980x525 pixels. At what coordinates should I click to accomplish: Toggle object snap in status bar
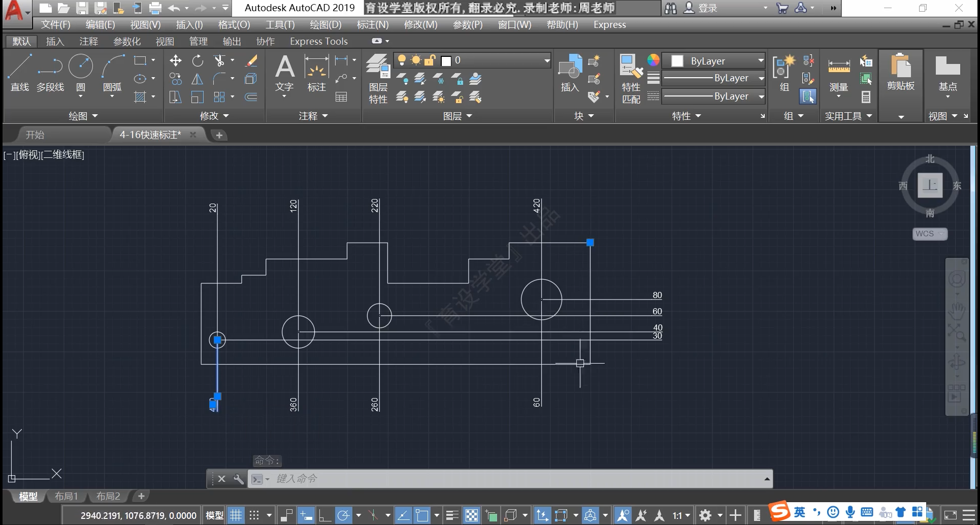coord(422,515)
